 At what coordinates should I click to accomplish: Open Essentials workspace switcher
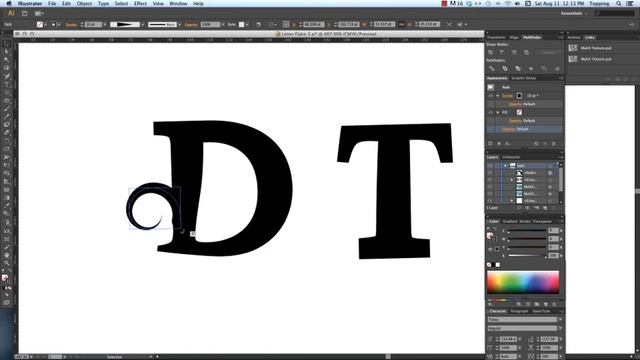[574, 13]
